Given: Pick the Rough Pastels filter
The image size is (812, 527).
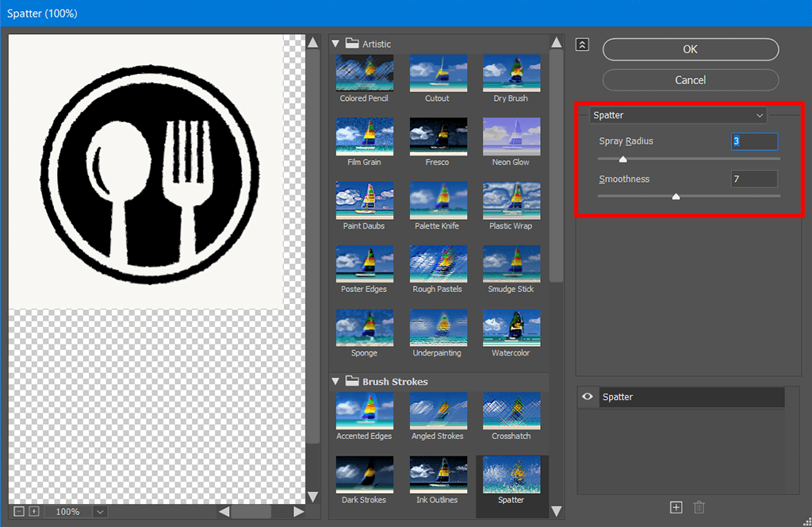Looking at the screenshot, I should [x=438, y=264].
